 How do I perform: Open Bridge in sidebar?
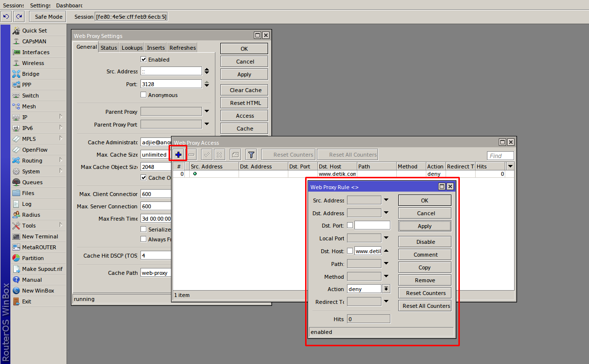tap(38, 74)
